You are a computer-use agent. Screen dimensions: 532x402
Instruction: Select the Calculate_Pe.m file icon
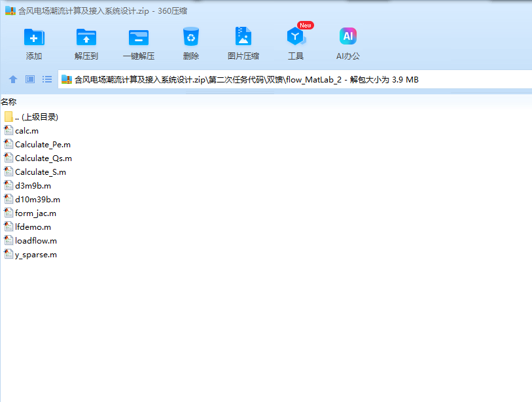pos(9,144)
